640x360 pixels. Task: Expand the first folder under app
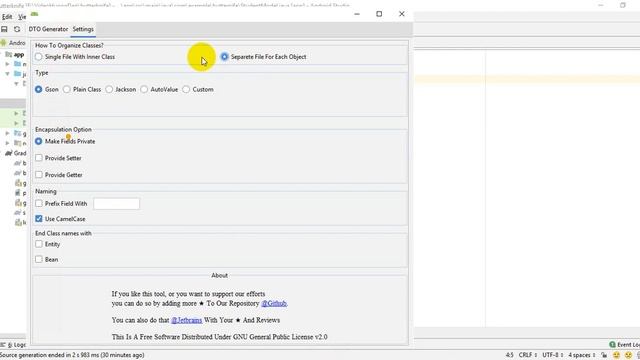[x=7, y=64]
